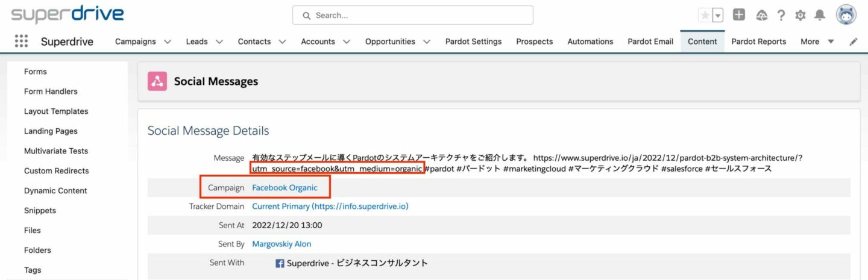Viewport: 868px width, 280px height.
Task: Go to the Prospects tab
Action: 534,42
